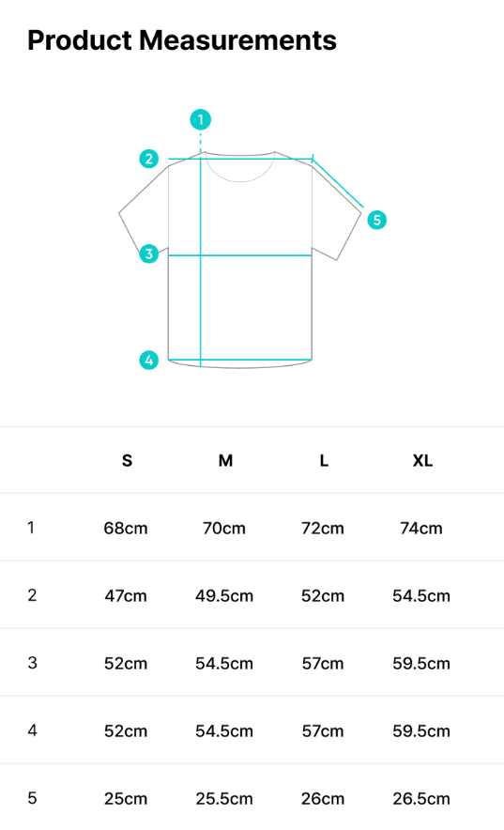This screenshot has width=504, height=830.
Task: Select the XL size column header
Action: pyautogui.click(x=422, y=460)
